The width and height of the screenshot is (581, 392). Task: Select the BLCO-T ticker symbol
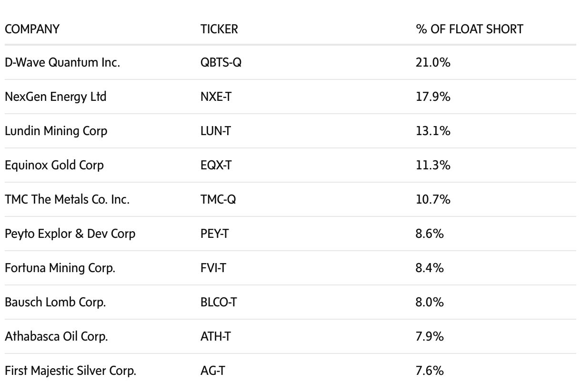pyautogui.click(x=219, y=302)
